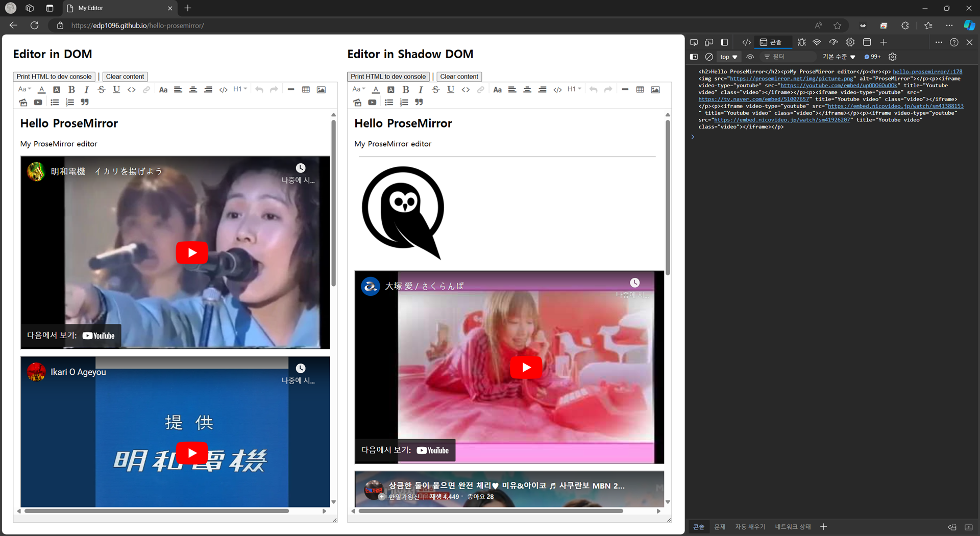Toggle bold in the DOM editor toolbar

(71, 90)
